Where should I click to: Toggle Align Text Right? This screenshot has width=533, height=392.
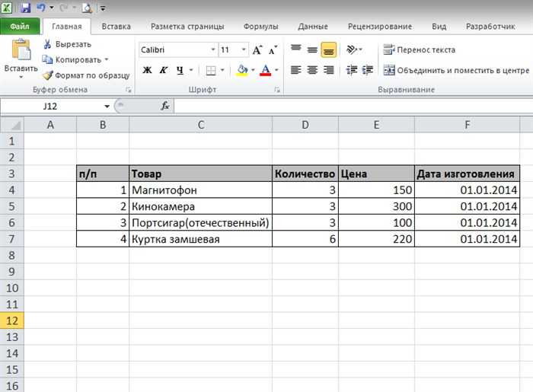tap(328, 70)
